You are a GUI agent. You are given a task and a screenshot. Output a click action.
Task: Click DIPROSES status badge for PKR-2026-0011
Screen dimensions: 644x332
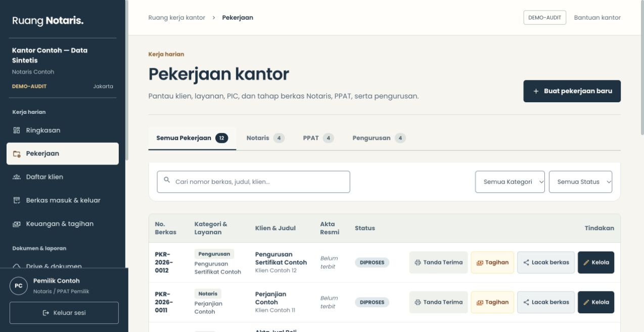tap(372, 302)
